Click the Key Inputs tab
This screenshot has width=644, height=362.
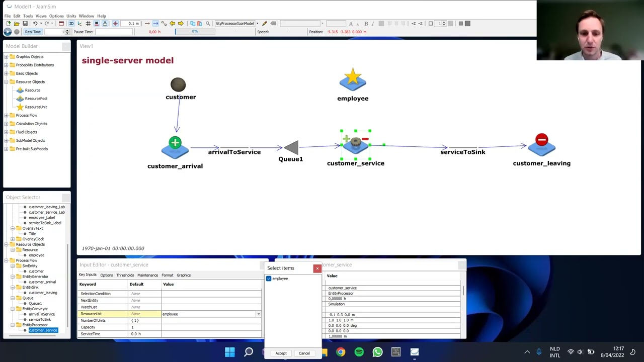pyautogui.click(x=88, y=275)
